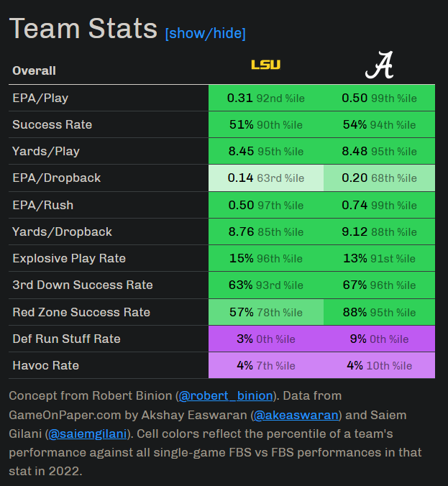Click Alabama's Havoc Rate purple cell
The height and width of the screenshot is (486, 448).
[379, 365]
